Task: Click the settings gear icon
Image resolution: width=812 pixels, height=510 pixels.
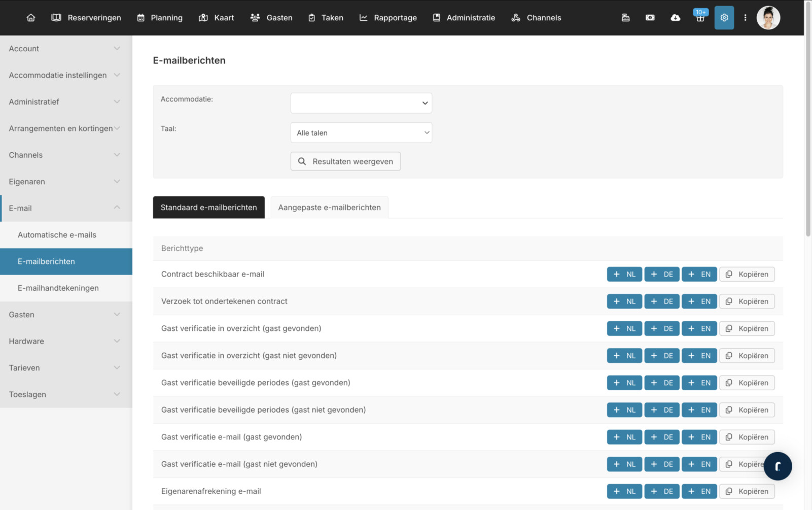Action: 724,18
